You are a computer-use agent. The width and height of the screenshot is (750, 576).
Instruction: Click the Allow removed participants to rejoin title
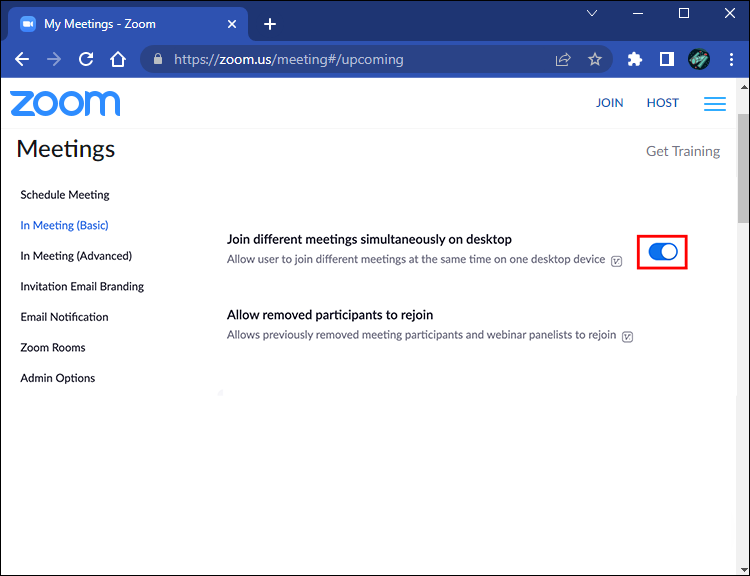tap(330, 315)
